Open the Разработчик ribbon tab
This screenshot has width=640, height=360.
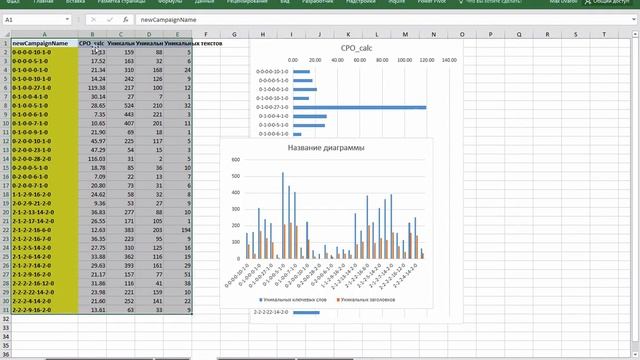tap(318, 2)
